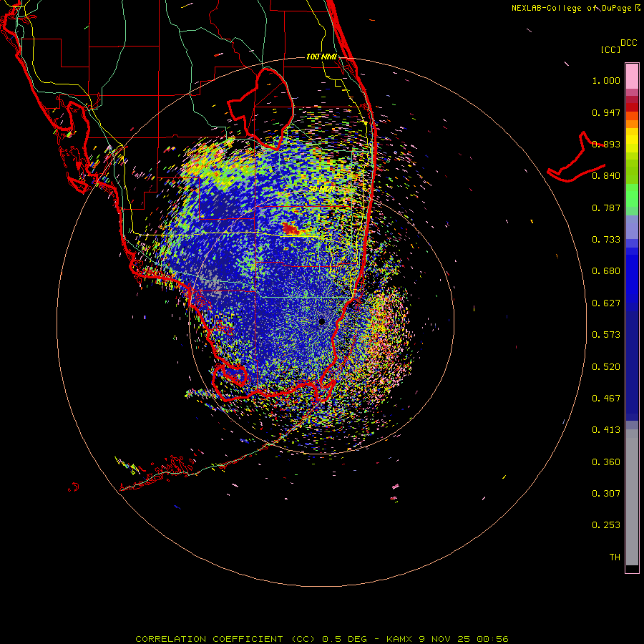Viewport: 644px width, 644px height.
Task: Click the 50 NMI range ring label
Action: pyautogui.click(x=321, y=189)
